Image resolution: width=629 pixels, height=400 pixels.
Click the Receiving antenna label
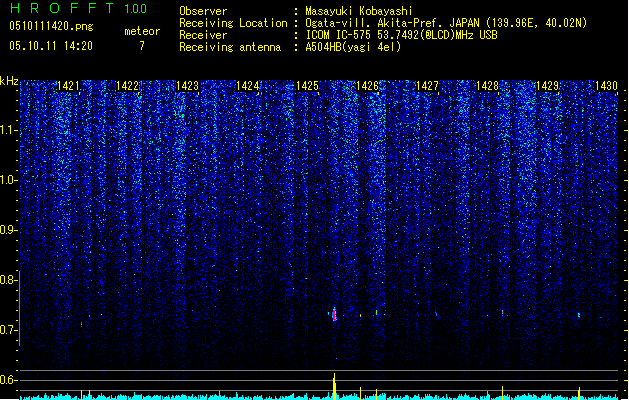[230, 47]
